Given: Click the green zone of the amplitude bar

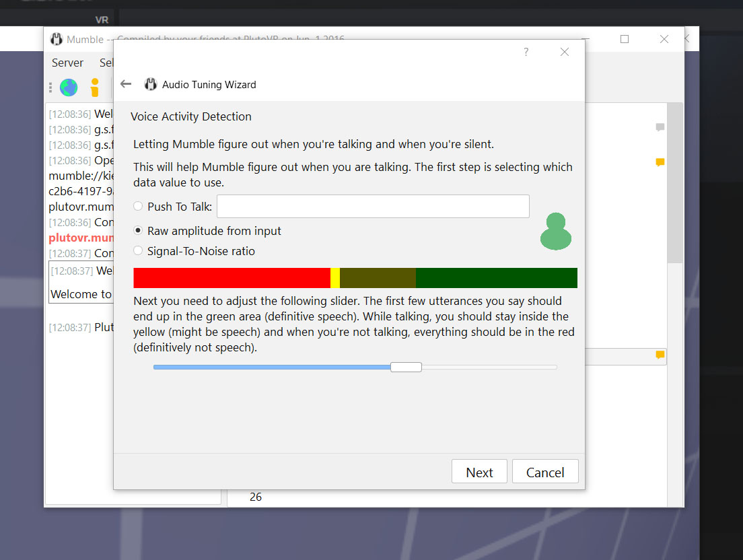Looking at the screenshot, I should [496, 278].
